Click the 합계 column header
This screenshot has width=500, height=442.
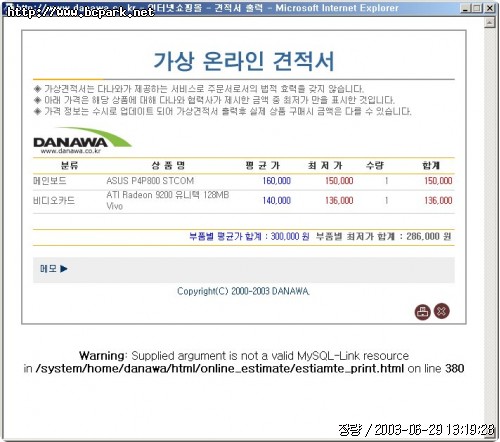pos(431,165)
